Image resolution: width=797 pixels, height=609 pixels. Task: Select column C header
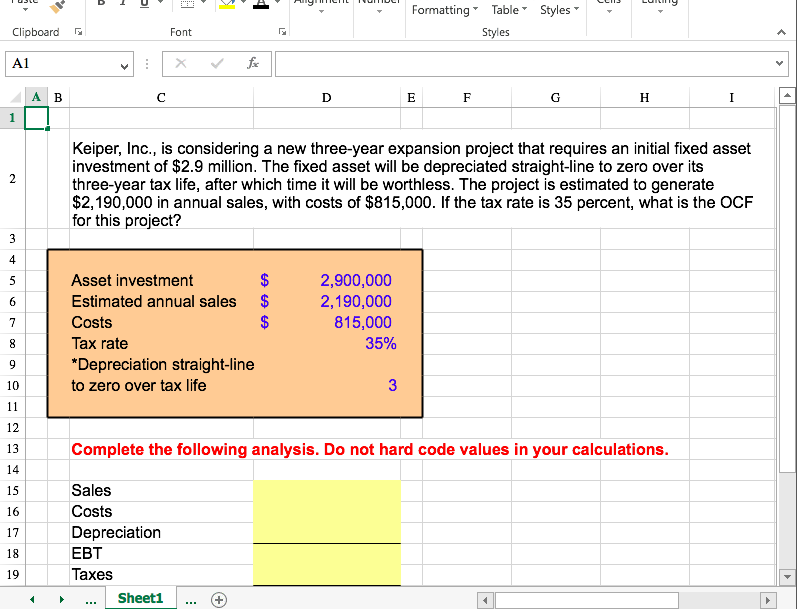click(161, 97)
